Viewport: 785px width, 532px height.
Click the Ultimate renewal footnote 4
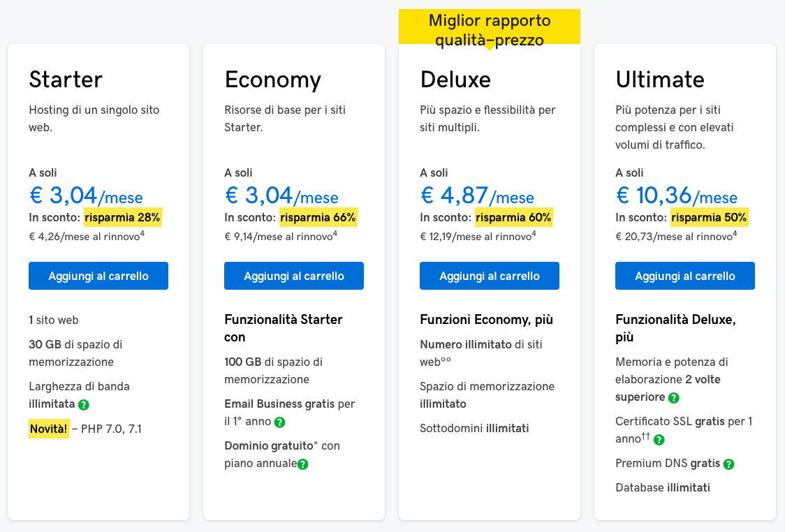[x=735, y=233]
